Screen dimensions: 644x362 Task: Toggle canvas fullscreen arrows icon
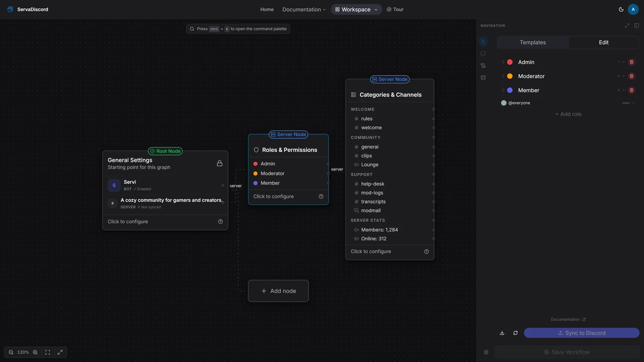[60, 352]
